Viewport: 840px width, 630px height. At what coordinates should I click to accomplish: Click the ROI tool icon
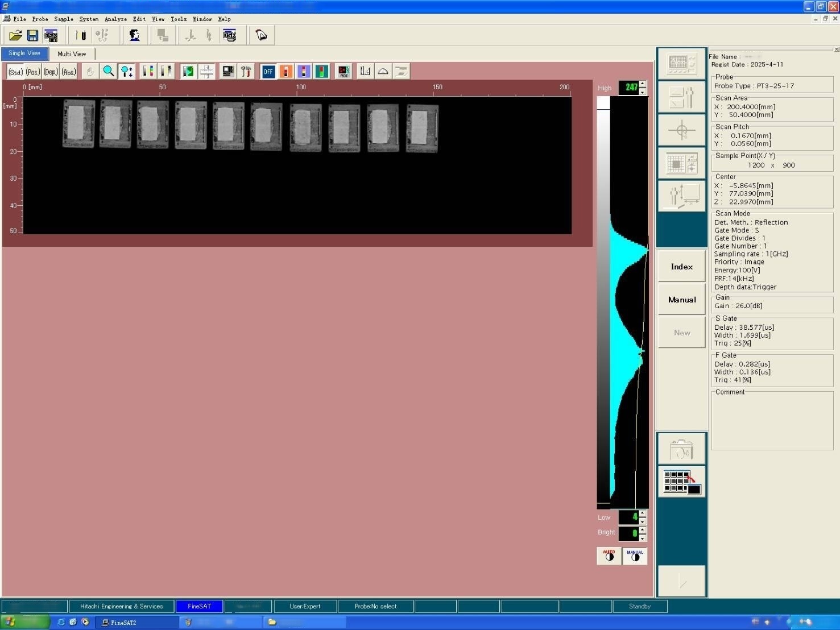[x=344, y=71]
